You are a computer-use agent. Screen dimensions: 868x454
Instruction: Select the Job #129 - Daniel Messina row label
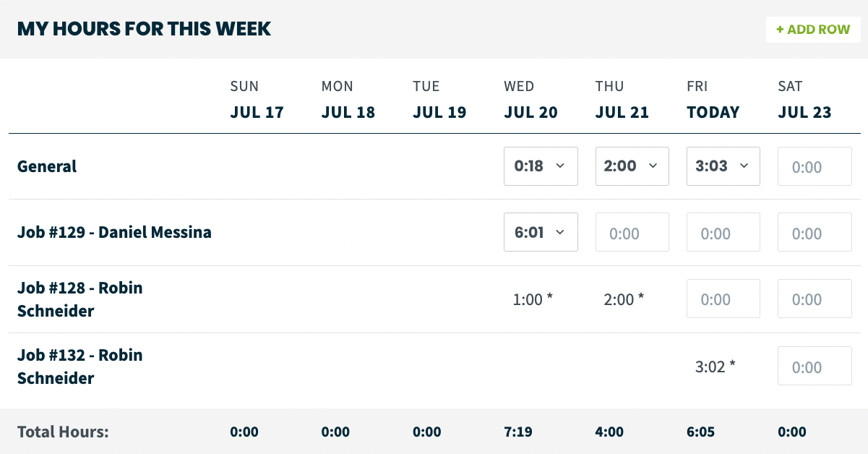tap(114, 232)
